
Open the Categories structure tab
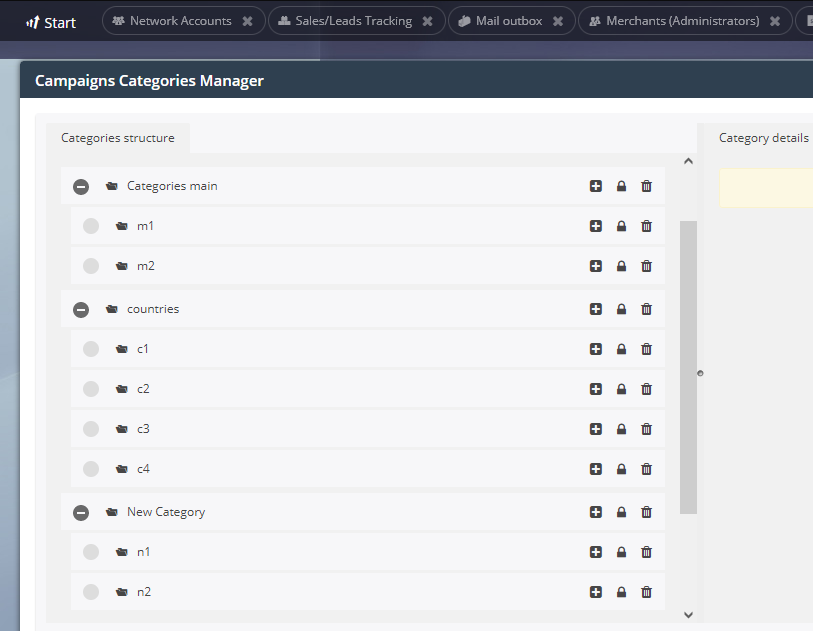point(118,138)
